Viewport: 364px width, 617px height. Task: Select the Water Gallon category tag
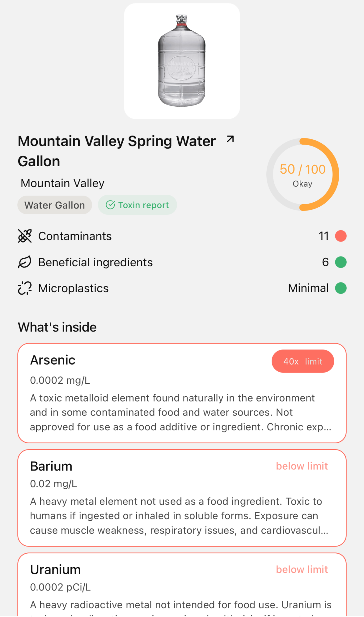coord(55,205)
